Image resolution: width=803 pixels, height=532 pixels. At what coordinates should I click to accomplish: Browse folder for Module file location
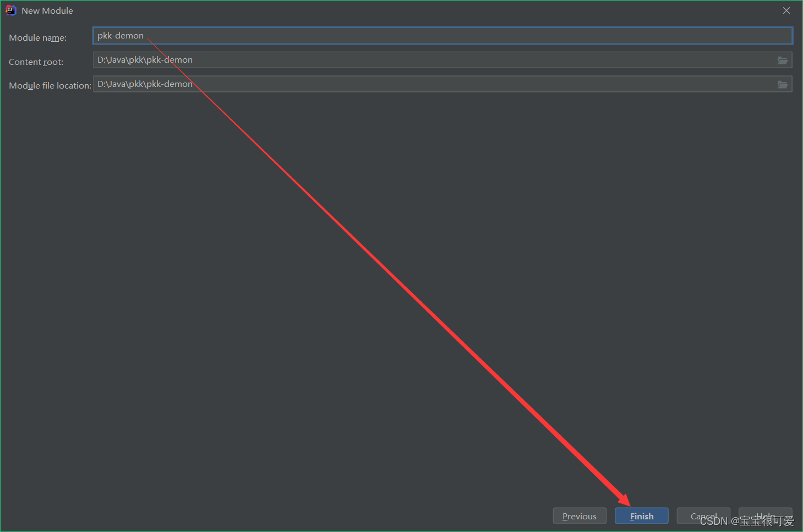783,84
